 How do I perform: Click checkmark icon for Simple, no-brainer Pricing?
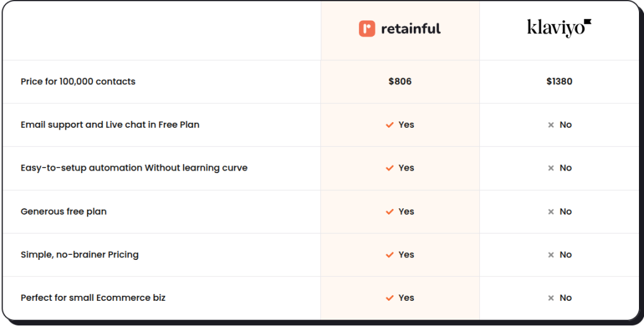[390, 255]
